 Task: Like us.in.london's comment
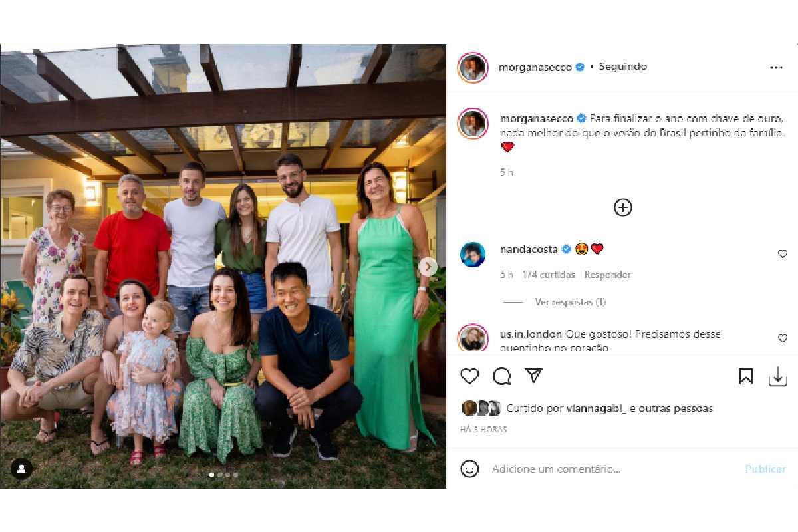click(783, 338)
